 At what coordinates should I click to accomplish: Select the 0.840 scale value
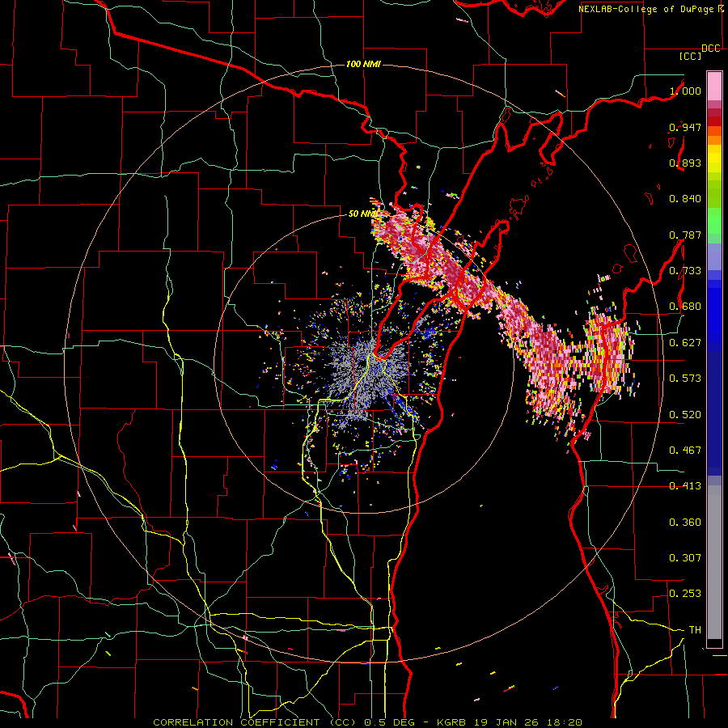pyautogui.click(x=685, y=199)
